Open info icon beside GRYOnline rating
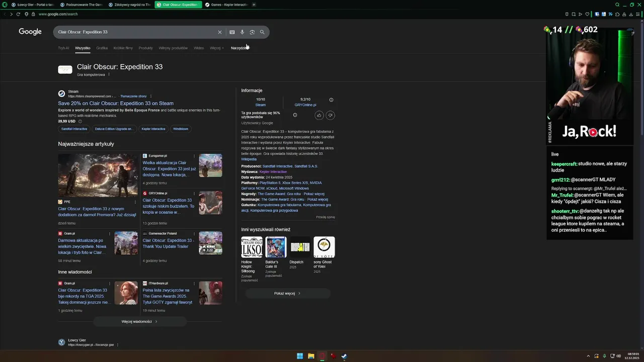The height and width of the screenshot is (362, 644). [x=331, y=100]
